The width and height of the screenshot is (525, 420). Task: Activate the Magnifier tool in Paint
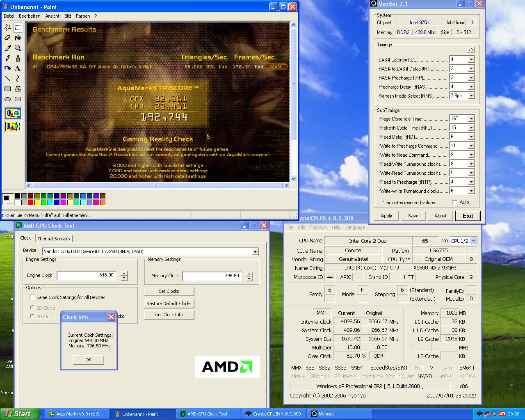(18, 48)
